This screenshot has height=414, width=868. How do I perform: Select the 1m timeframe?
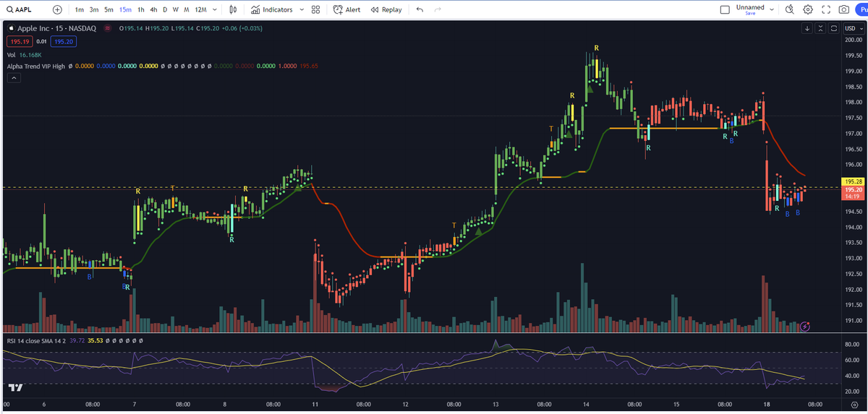point(79,9)
